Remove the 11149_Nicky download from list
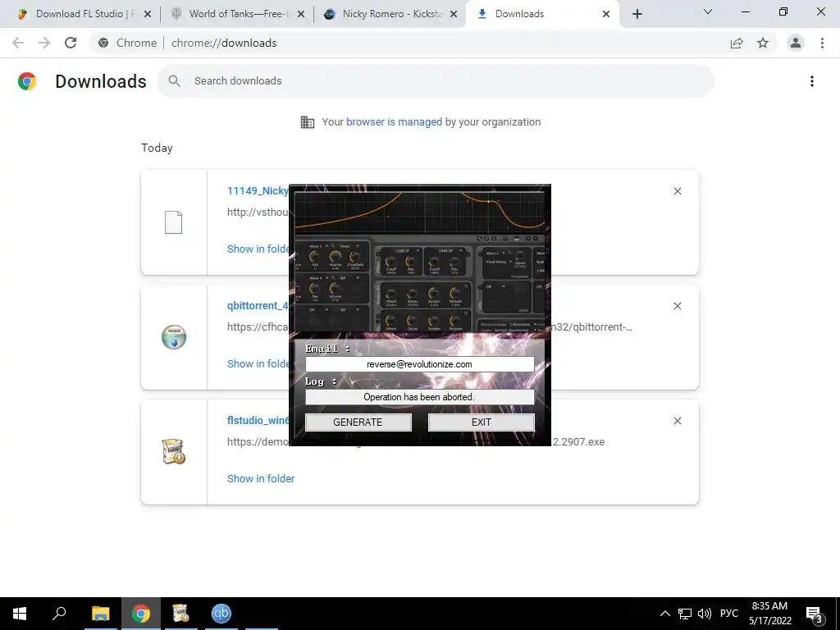Viewport: 840px width, 630px height. [x=678, y=191]
